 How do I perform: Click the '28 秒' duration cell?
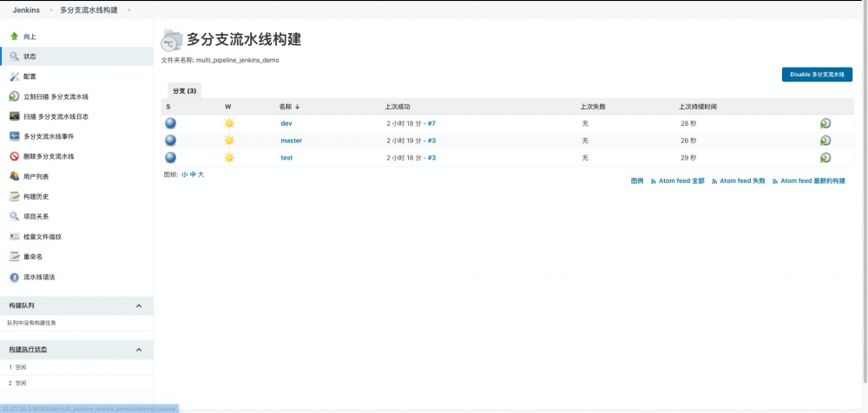(x=688, y=123)
